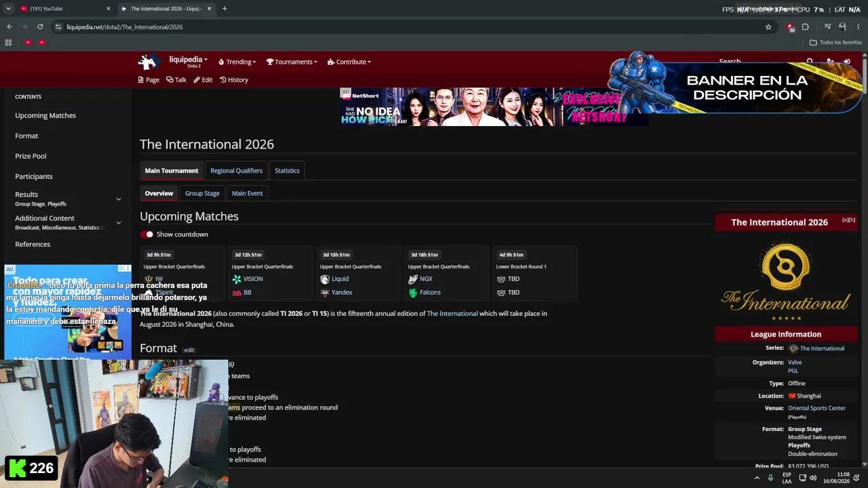Go back using browser back arrow
Image resolution: width=868 pixels, height=488 pixels.
(9, 27)
